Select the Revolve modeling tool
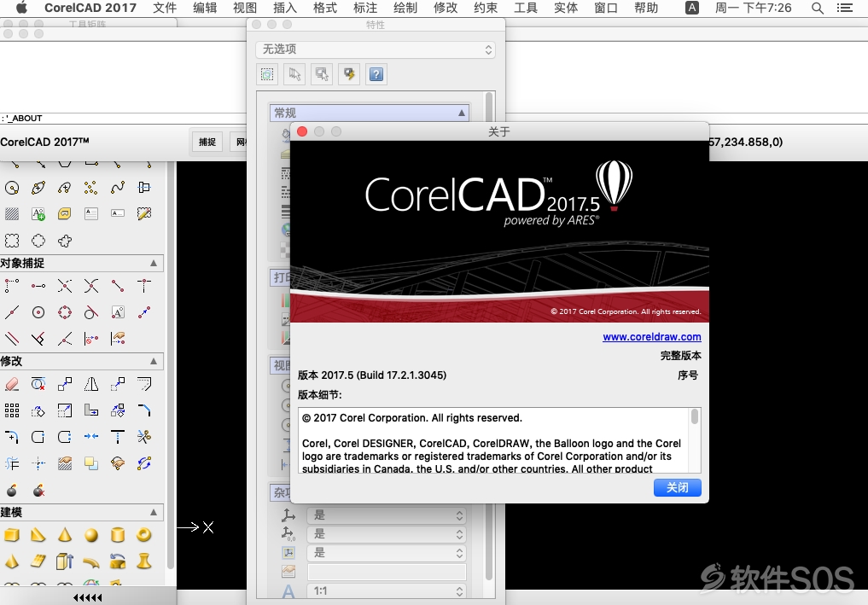 [118, 561]
